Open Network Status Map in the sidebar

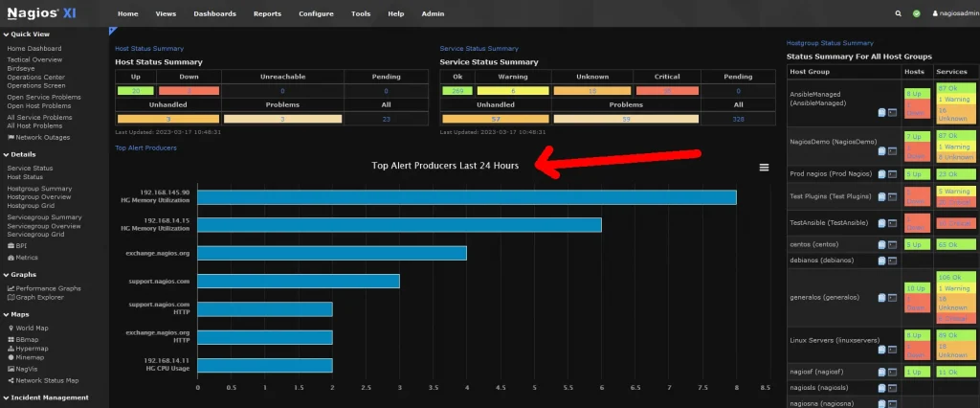click(43, 380)
